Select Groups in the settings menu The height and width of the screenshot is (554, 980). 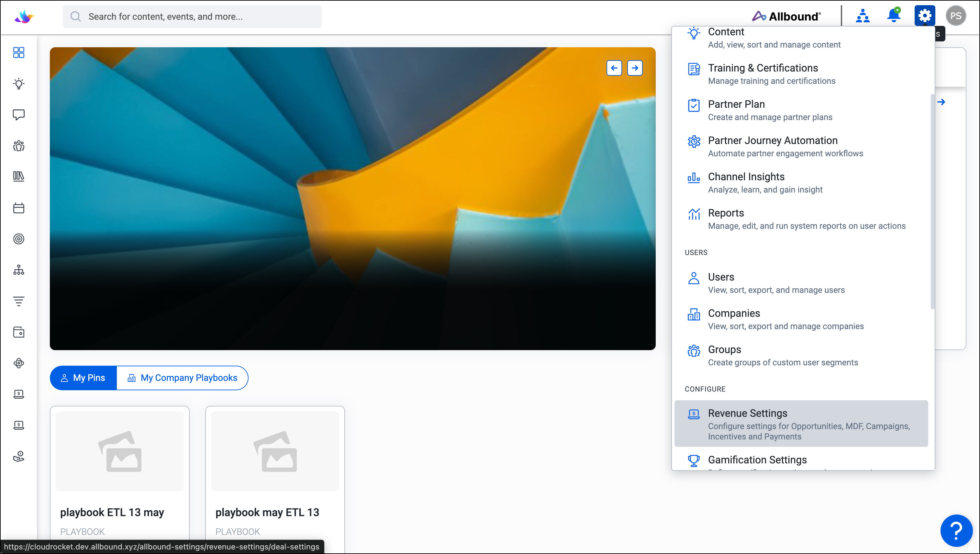[801, 355]
